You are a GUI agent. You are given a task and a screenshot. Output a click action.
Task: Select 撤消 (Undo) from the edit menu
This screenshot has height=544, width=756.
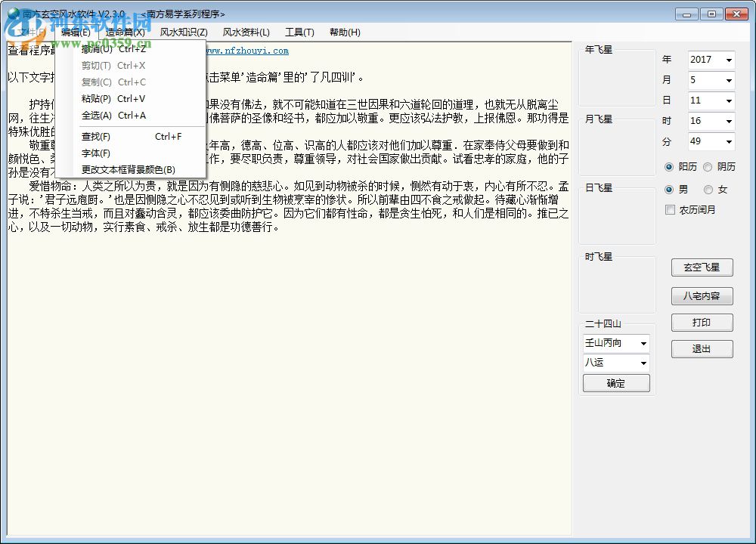95,49
